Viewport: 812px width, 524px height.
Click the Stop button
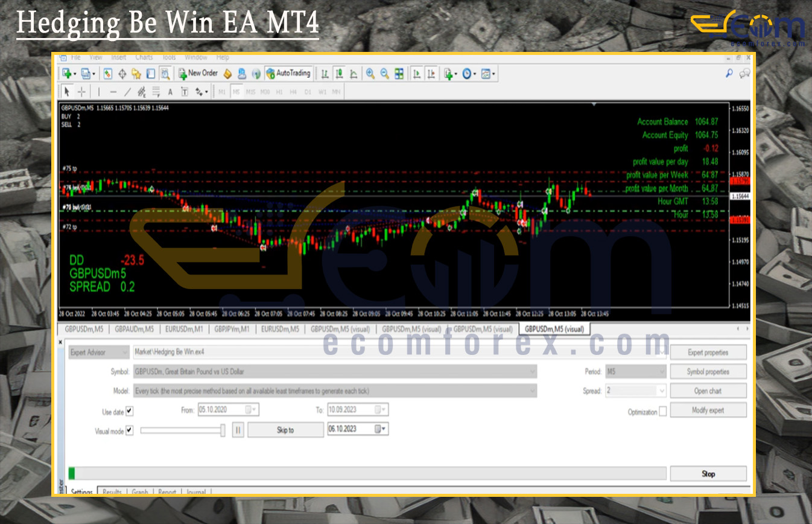[708, 474]
